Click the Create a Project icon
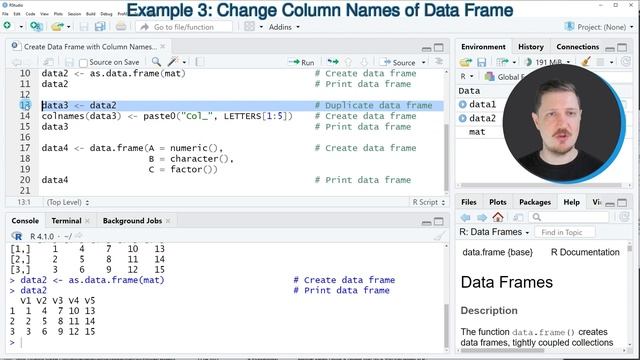The image size is (640, 360). click(36, 27)
